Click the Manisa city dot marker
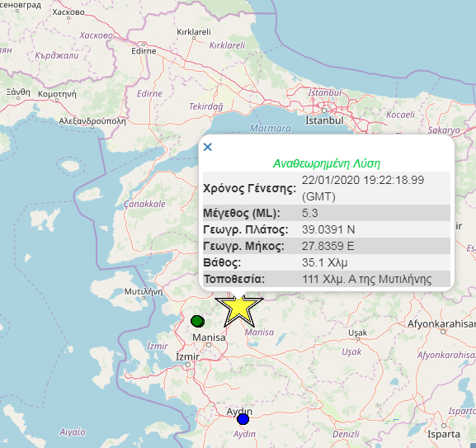This screenshot has width=476, height=448. 209,345
